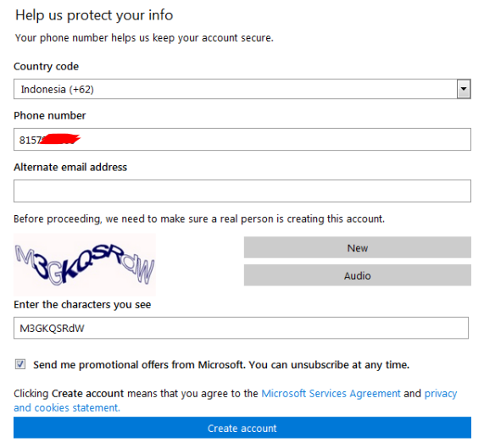Click the captcha characters text field
This screenshot has width=484, height=448.
click(x=241, y=328)
